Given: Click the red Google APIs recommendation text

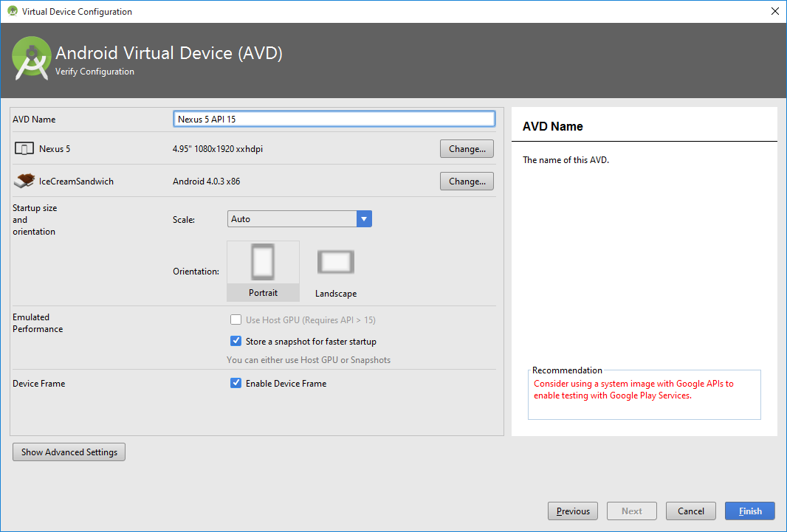Looking at the screenshot, I should point(633,390).
